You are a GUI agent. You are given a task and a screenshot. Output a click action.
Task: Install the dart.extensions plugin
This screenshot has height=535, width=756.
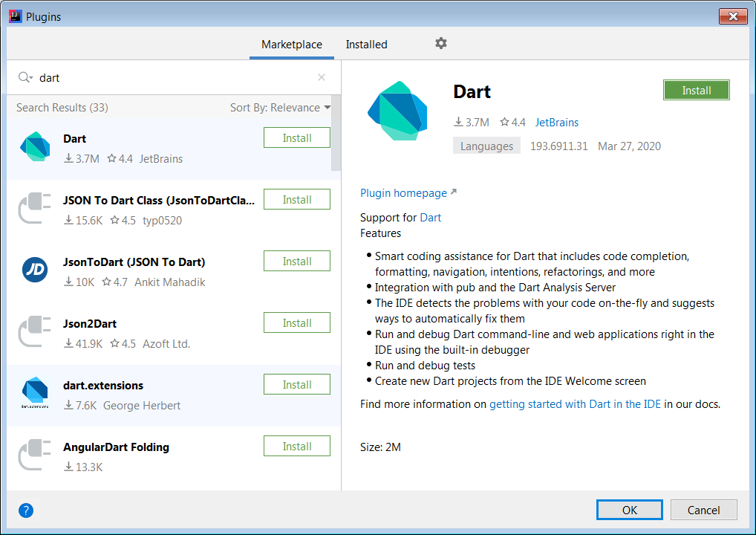click(x=297, y=385)
